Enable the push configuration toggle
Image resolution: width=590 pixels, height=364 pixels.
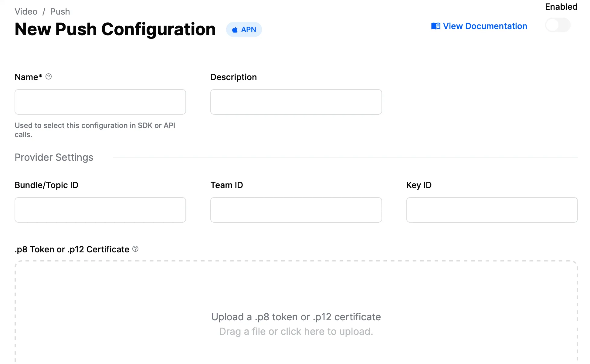558,25
